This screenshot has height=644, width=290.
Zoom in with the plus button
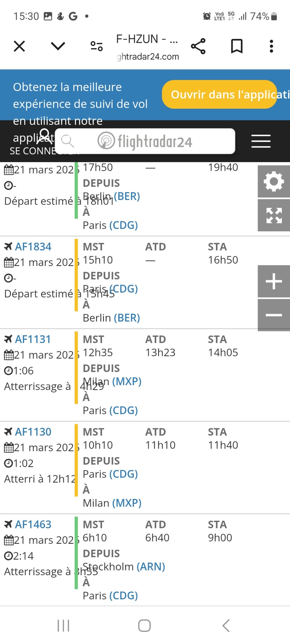274,281
